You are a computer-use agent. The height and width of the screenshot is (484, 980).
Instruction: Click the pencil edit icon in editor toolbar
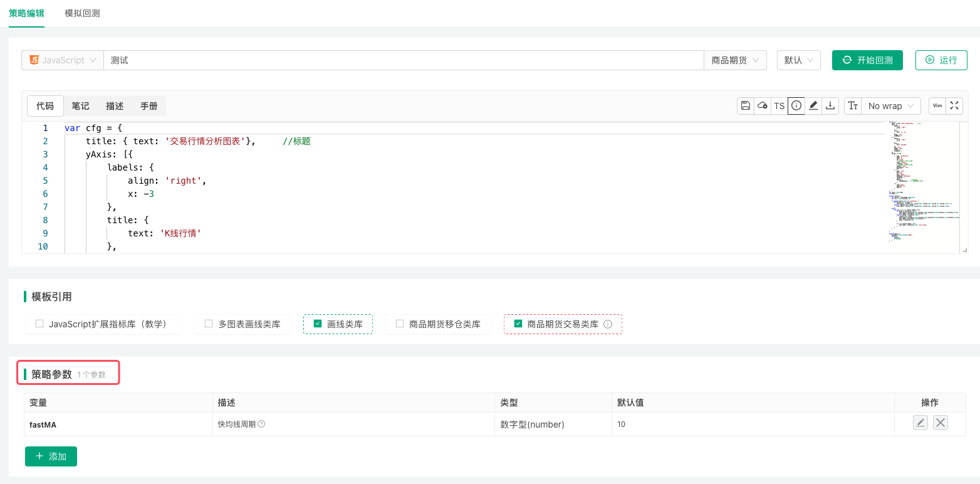[x=813, y=106]
